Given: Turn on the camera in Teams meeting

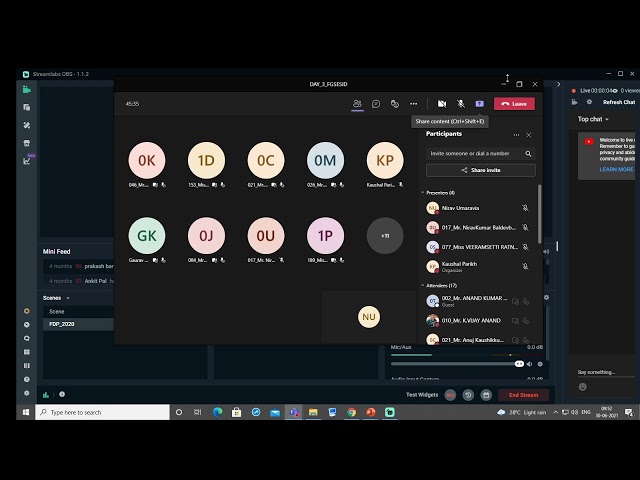Looking at the screenshot, I should tap(442, 104).
